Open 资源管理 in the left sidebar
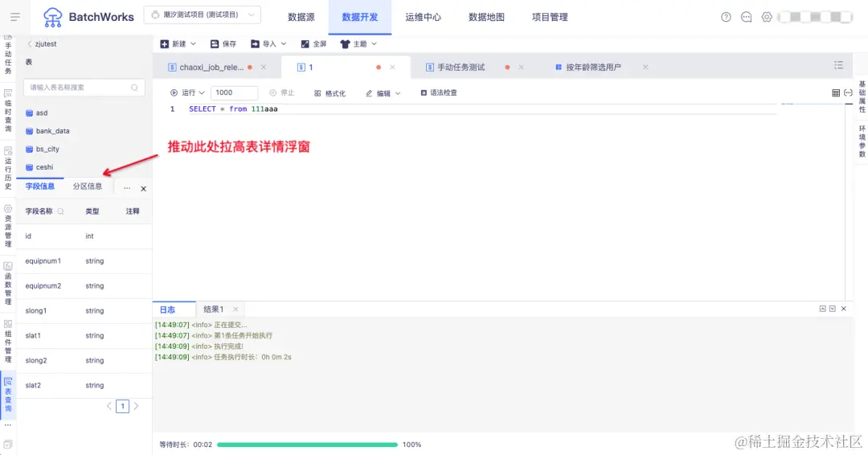The width and height of the screenshot is (868, 455). click(x=8, y=226)
